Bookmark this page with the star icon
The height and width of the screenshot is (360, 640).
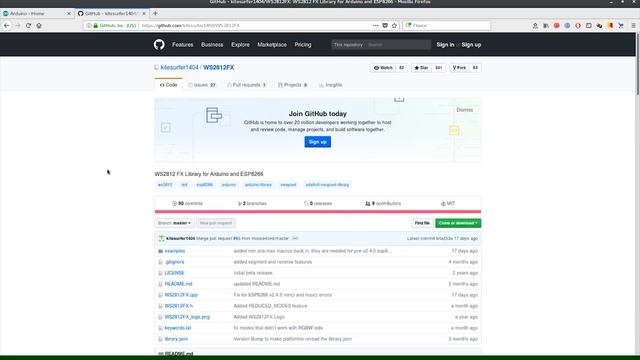394,25
